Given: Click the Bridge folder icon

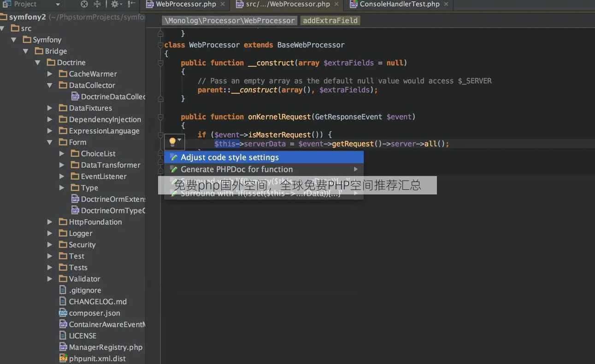Looking at the screenshot, I should [x=39, y=51].
